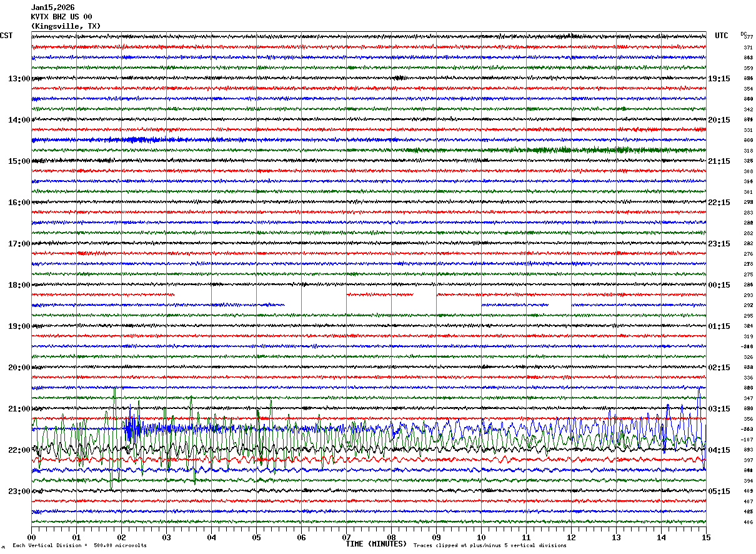756x554 pixels.
Task: Select the 10 minute tick label
Action: coord(481,537)
